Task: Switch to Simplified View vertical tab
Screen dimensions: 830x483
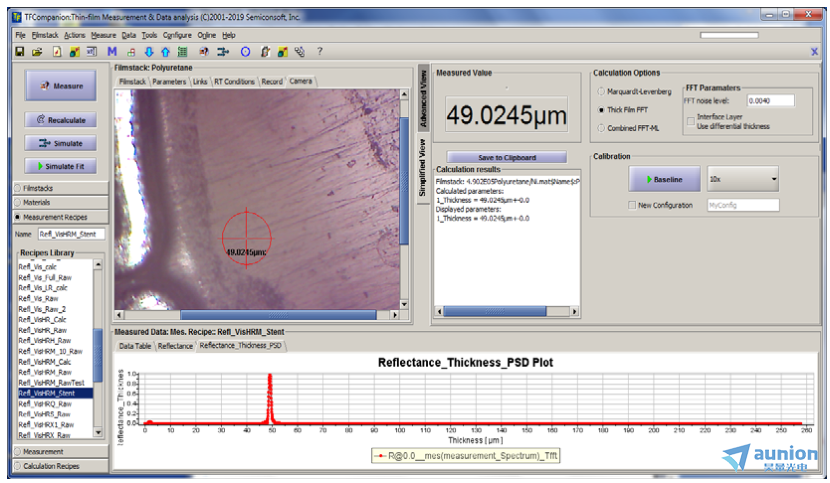Action: tap(423, 168)
